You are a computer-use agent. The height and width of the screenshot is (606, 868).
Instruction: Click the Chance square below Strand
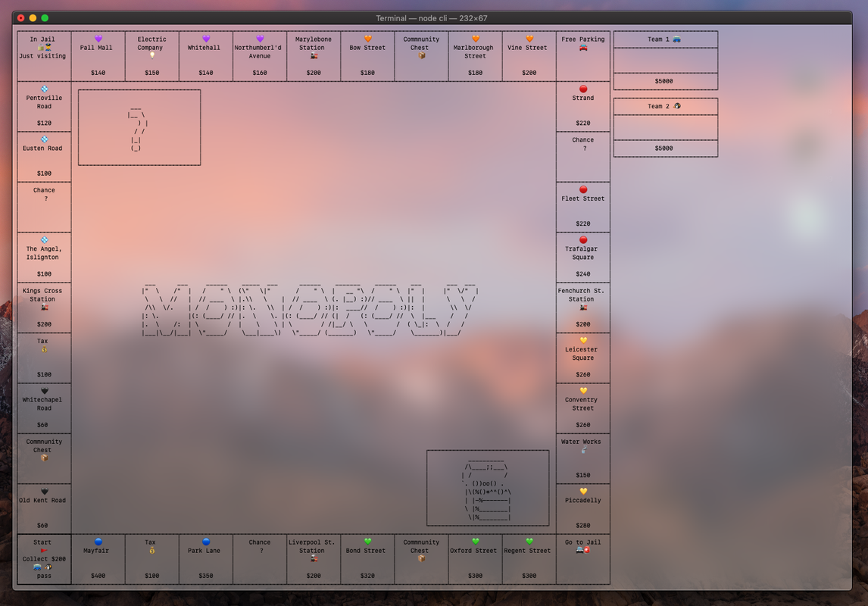(x=583, y=157)
